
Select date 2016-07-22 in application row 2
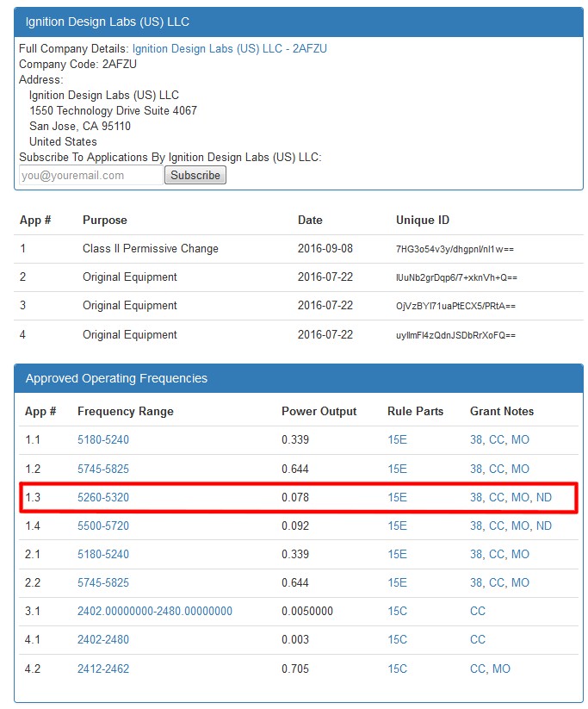coord(325,277)
